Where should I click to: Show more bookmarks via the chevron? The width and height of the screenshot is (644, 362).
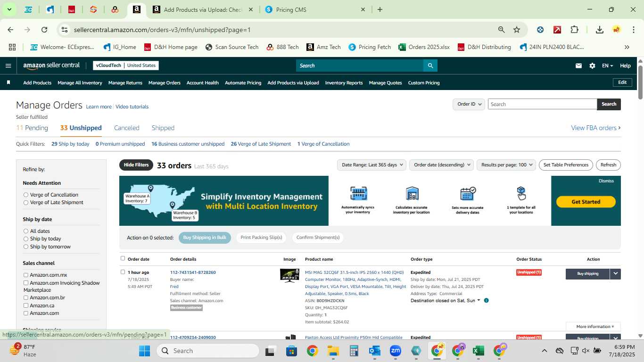tap(627, 47)
